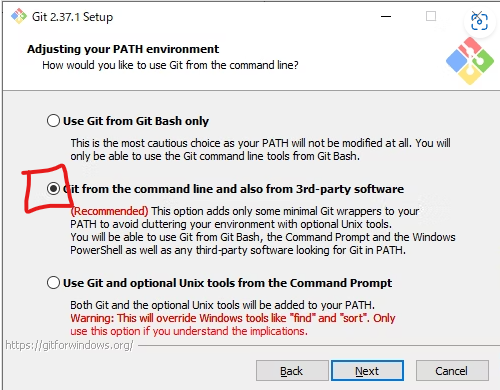
Task: Open the https://gitforwindows.org/ link
Action: 69,345
